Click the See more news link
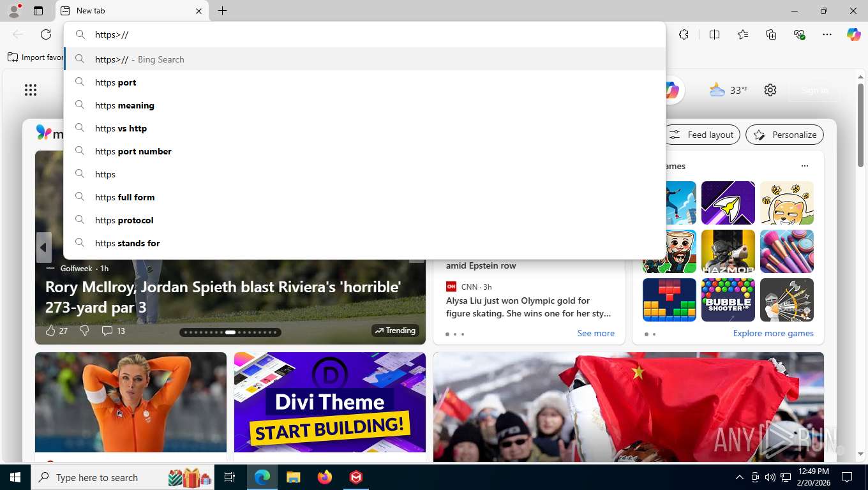The image size is (868, 490). (x=595, y=333)
